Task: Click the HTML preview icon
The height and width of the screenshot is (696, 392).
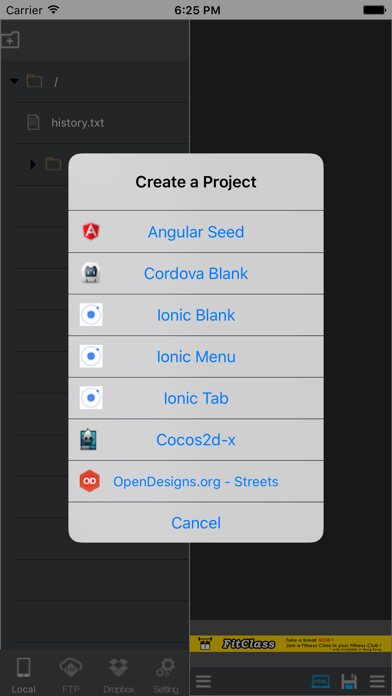Action: (x=321, y=681)
